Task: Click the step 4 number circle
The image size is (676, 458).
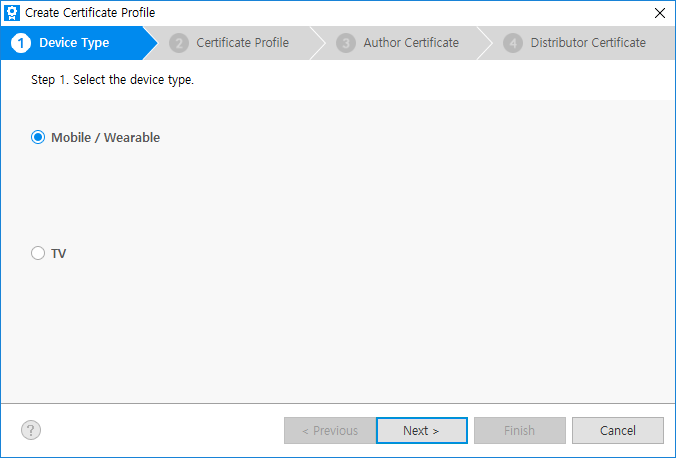Action: coord(513,43)
